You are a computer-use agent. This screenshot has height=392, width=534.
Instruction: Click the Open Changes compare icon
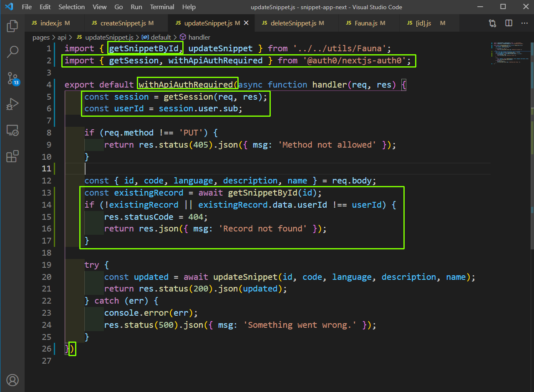tap(493, 23)
